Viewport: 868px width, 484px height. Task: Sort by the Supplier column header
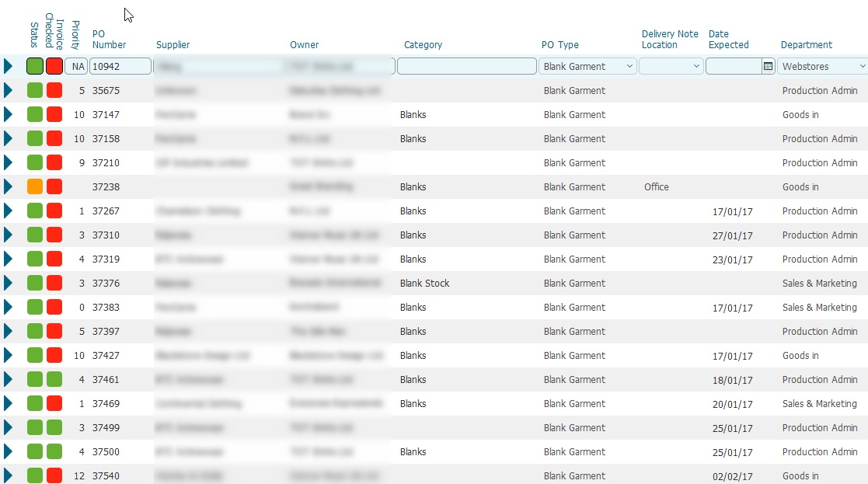[x=173, y=45]
